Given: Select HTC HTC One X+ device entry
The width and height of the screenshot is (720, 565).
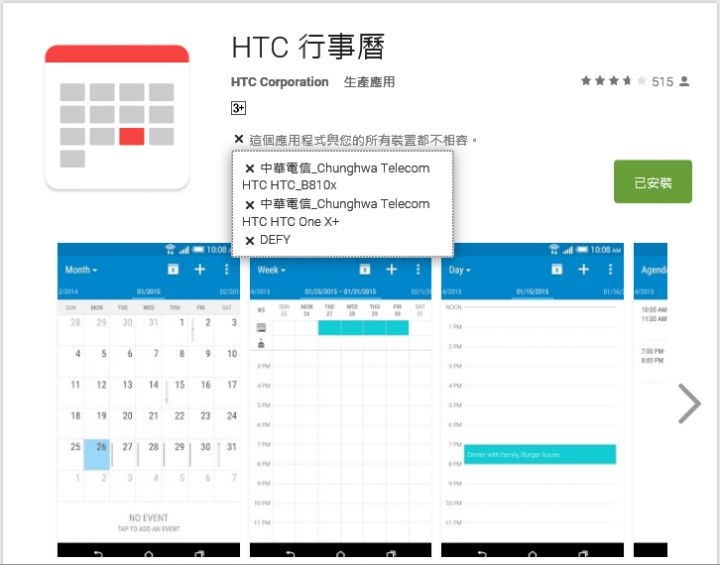Looking at the screenshot, I should pyautogui.click(x=291, y=222).
